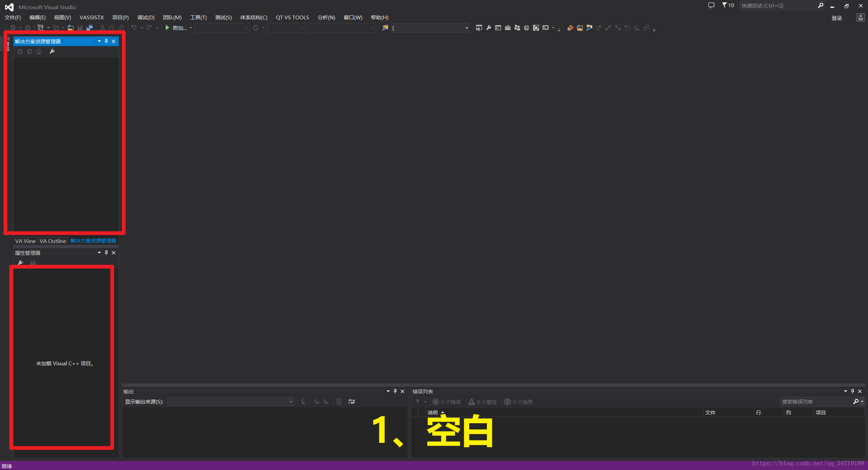
Task: Open the VASSISTX menu
Action: 92,18
